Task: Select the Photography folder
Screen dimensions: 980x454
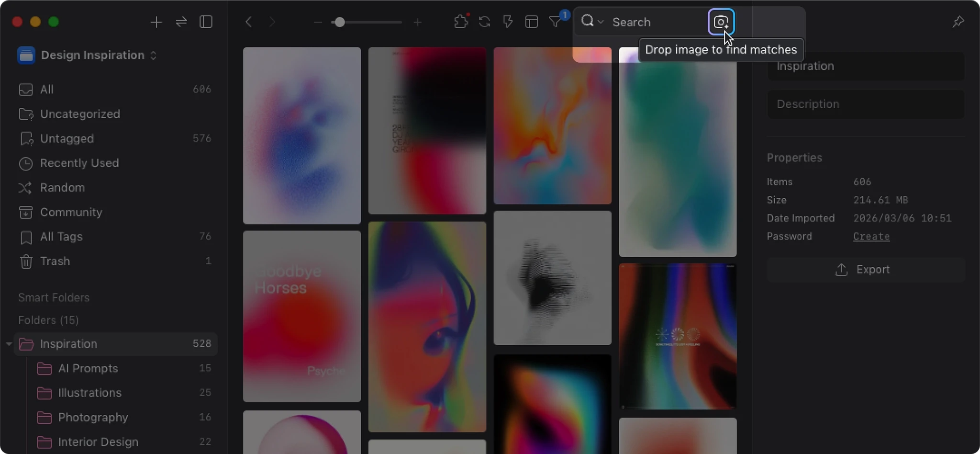Action: pos(93,417)
